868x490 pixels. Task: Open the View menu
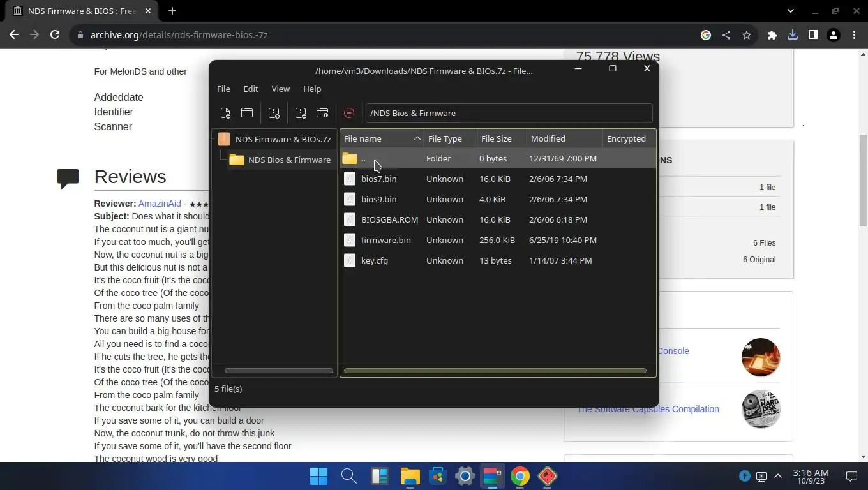[281, 89]
